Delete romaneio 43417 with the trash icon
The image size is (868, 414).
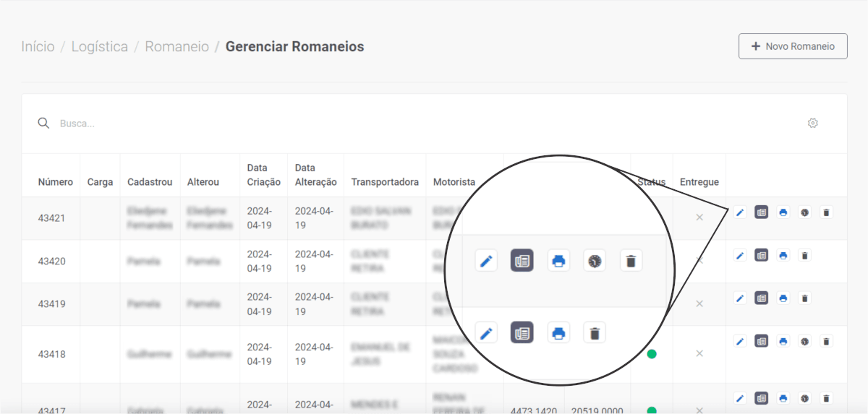coord(827,398)
